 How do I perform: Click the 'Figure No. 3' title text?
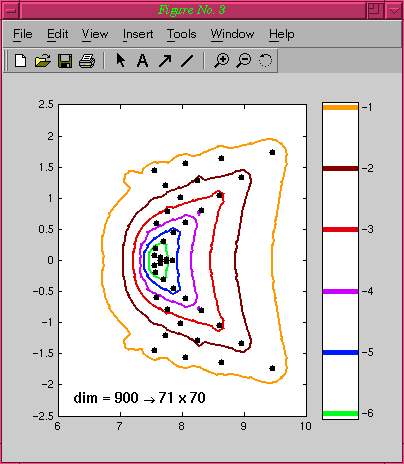[192, 10]
